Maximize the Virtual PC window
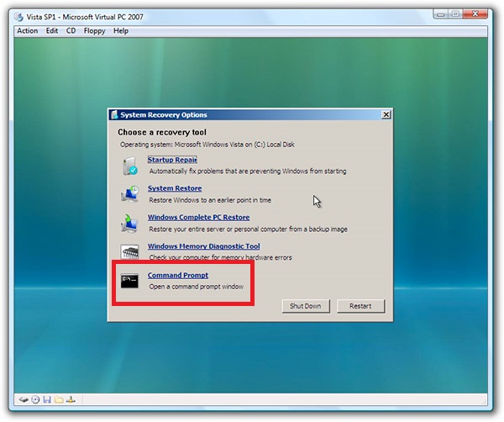This screenshot has height=422, width=504. pyautogui.click(x=455, y=14)
